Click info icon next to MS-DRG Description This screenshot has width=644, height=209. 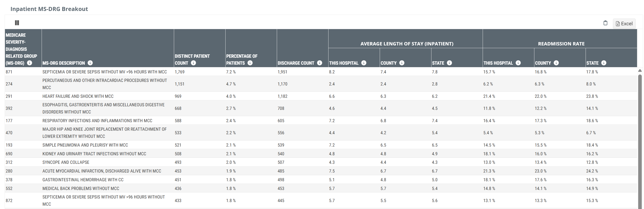pyautogui.click(x=90, y=63)
